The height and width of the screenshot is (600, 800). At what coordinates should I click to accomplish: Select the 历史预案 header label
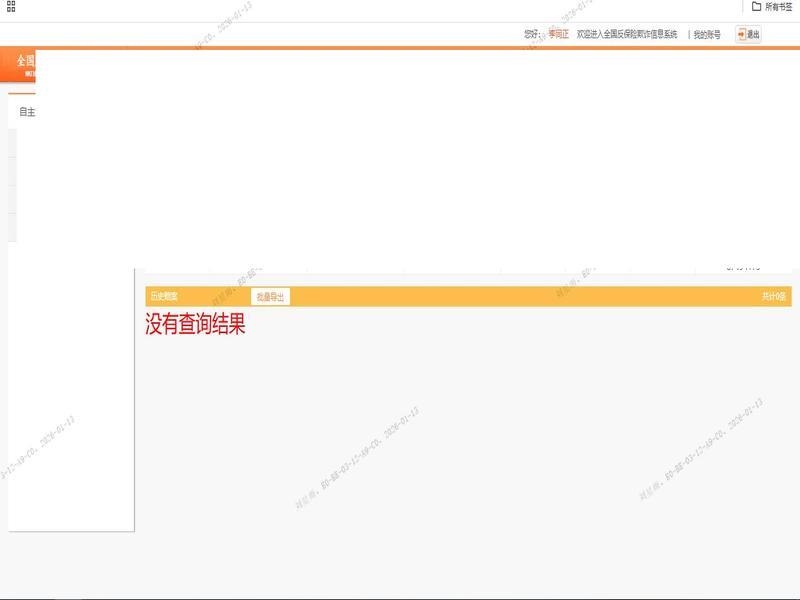[164, 297]
